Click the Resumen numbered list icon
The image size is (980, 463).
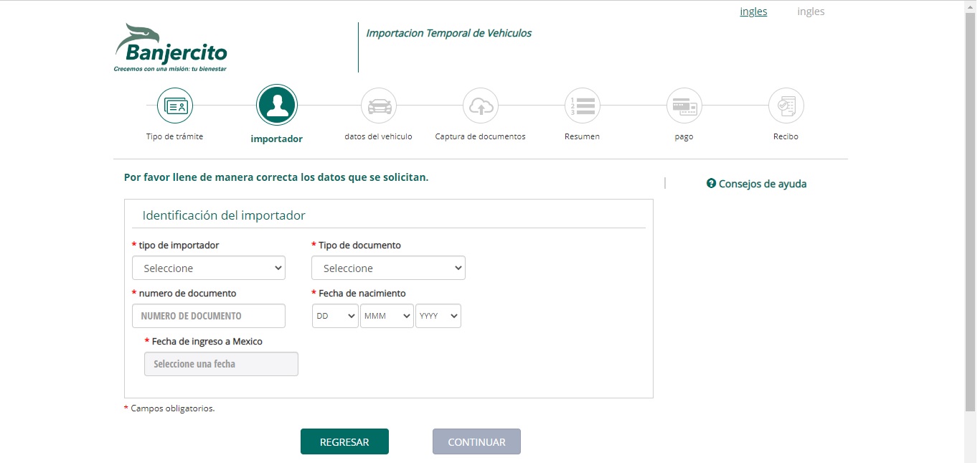pos(582,105)
